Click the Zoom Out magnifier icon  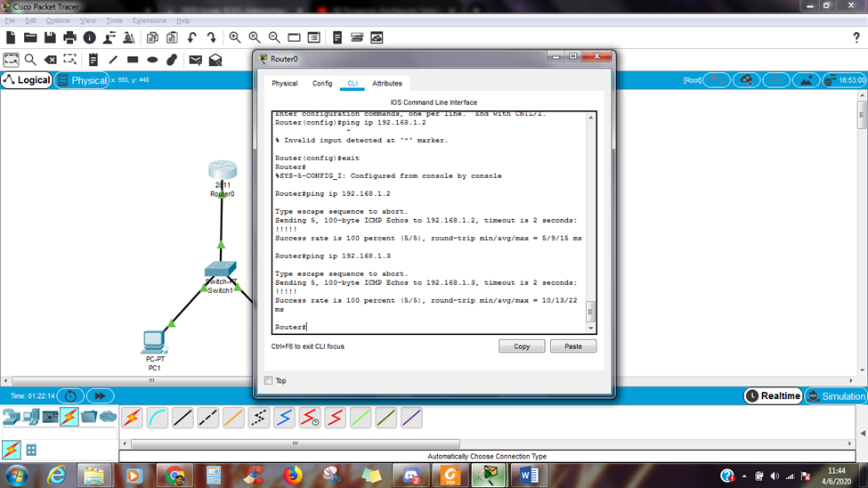274,37
